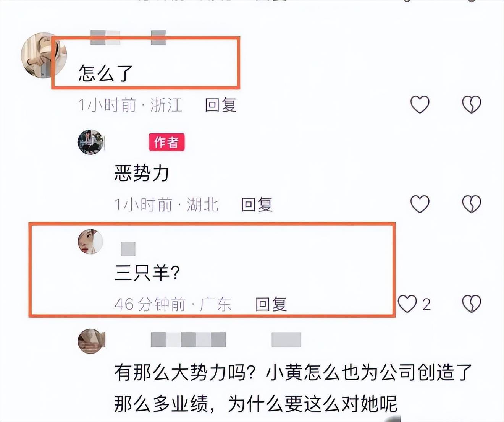Screen dimensions: 504x422
Task: Like the '三只羊?' comment
Action: (x=407, y=304)
